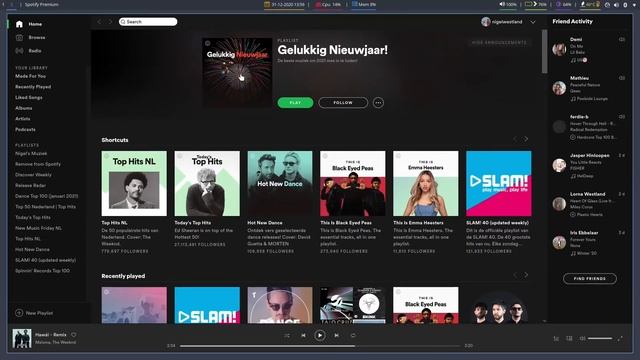The image size is (640, 360).
Task: Open Podcasts in library
Action: pos(25,129)
